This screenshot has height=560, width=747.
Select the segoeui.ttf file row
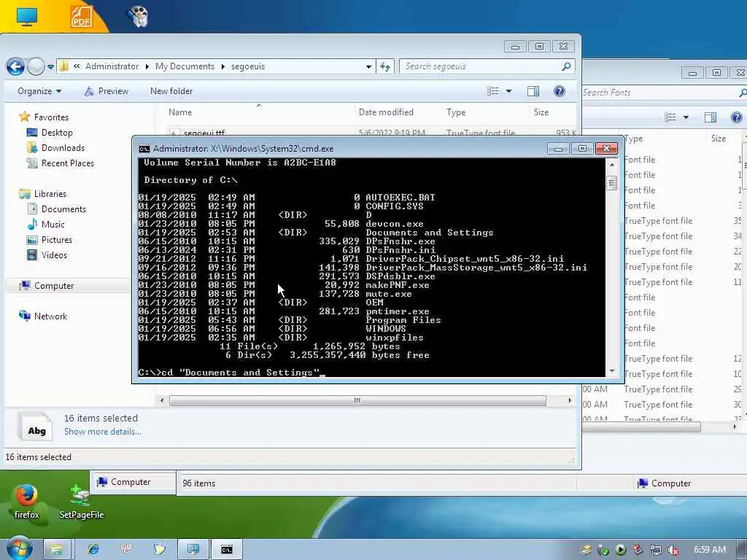tap(371, 133)
